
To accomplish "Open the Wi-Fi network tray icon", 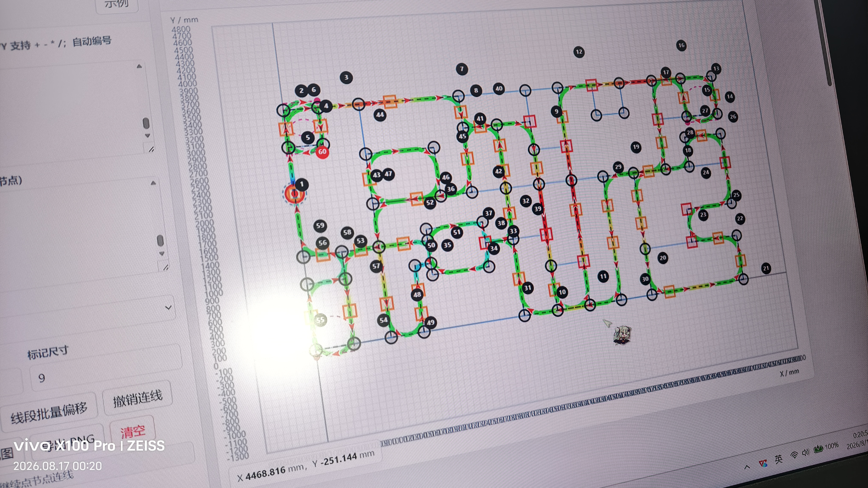I will 794,455.
